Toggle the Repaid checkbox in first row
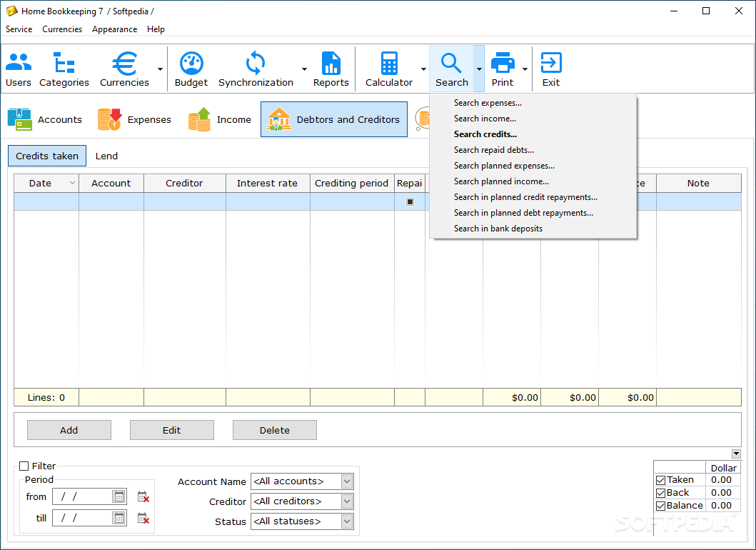This screenshot has width=756, height=550. (x=410, y=201)
